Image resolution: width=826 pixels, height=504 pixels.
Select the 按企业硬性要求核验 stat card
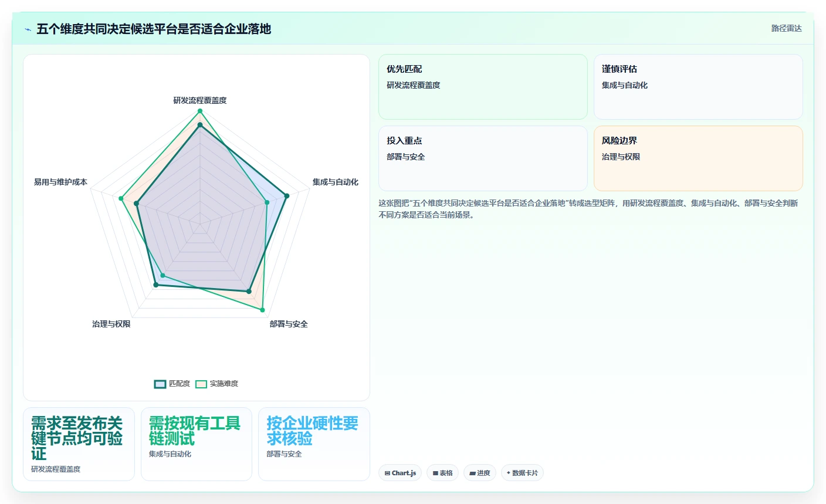(314, 444)
